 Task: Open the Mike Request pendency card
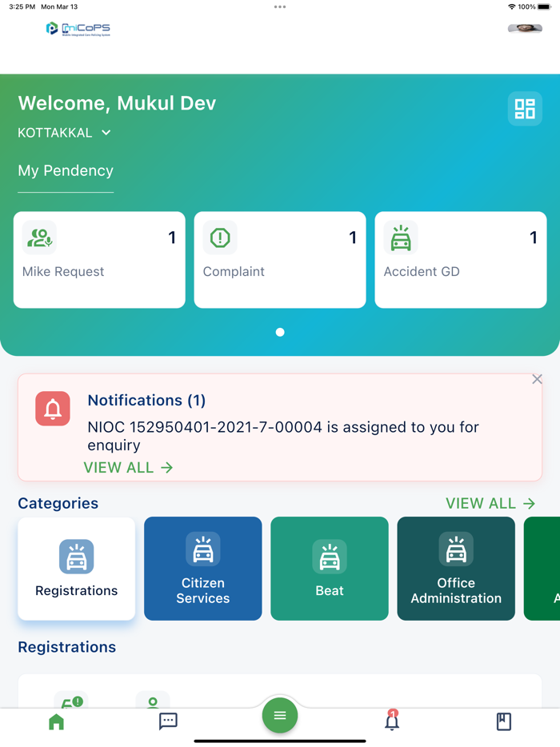pos(99,260)
